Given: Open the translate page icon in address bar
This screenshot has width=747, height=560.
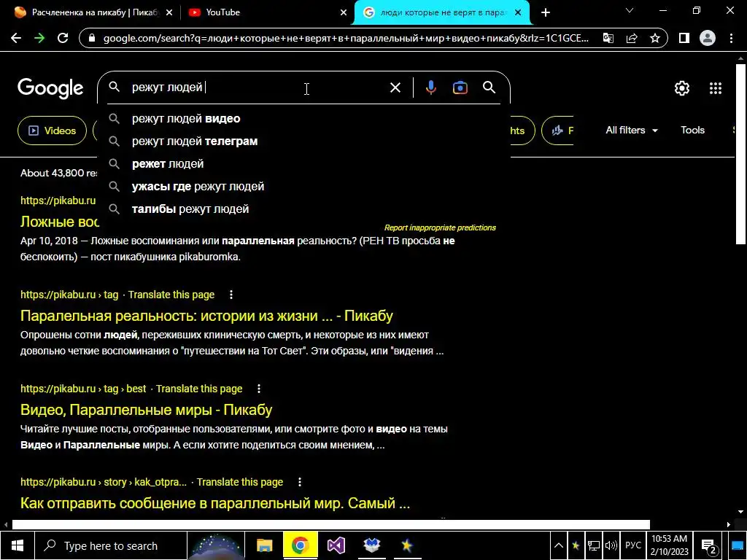Looking at the screenshot, I should (x=608, y=38).
